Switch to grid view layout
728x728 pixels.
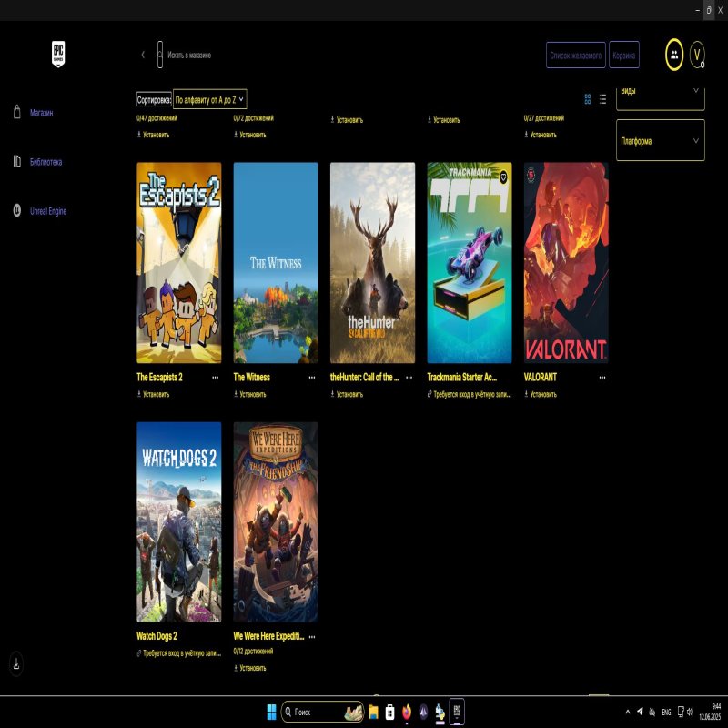(x=588, y=99)
